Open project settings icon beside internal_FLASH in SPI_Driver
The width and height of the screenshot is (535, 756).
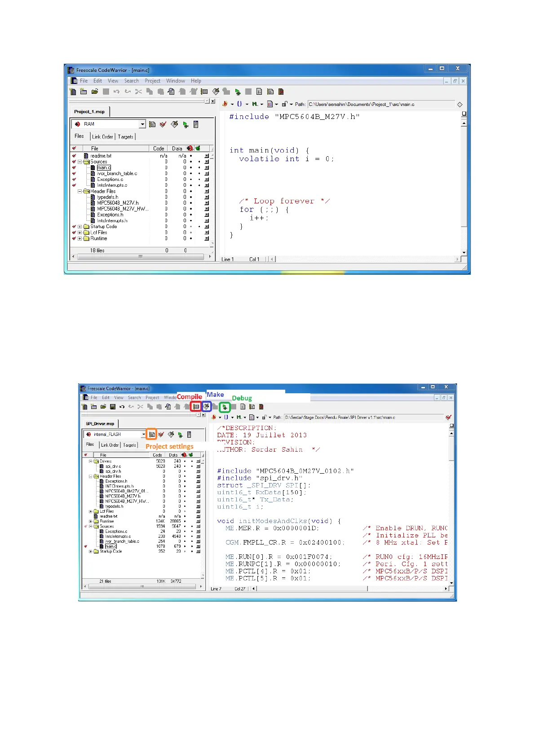(152, 434)
